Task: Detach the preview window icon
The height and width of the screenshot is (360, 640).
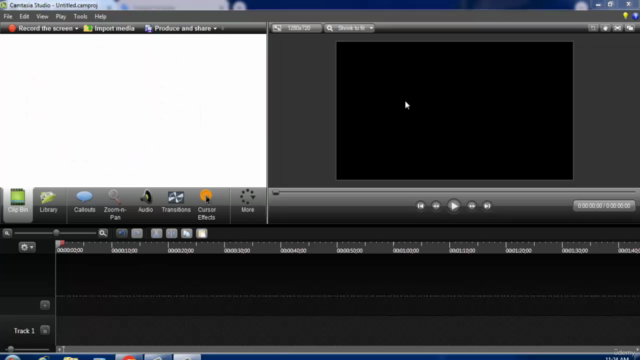Action: point(630,28)
